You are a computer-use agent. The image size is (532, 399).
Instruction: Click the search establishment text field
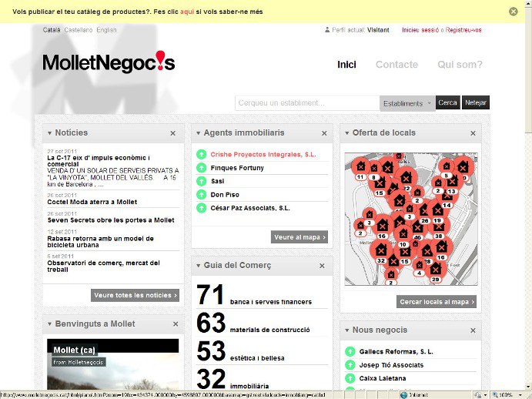pos(307,103)
